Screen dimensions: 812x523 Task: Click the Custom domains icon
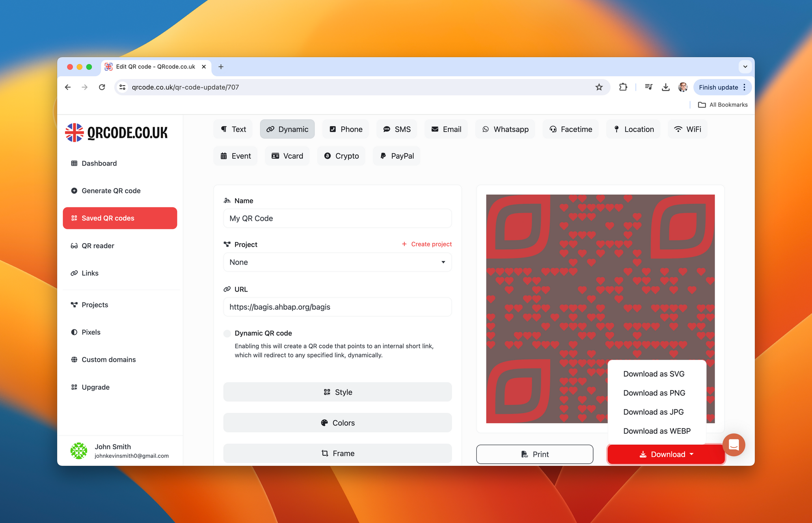pyautogui.click(x=75, y=359)
